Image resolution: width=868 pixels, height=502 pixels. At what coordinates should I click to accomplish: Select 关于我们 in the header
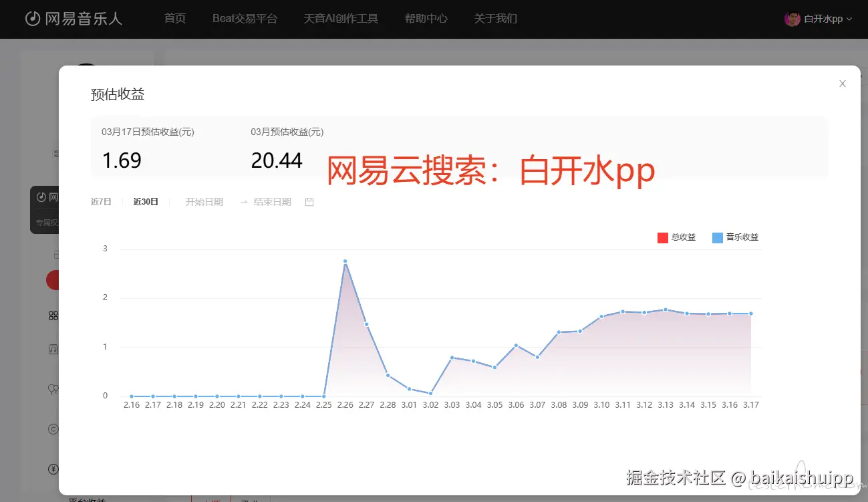pos(495,19)
